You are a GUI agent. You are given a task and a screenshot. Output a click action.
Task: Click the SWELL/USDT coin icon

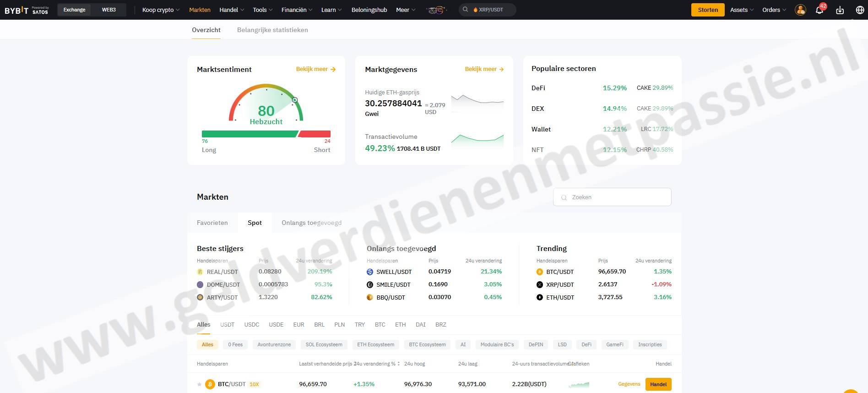370,272
